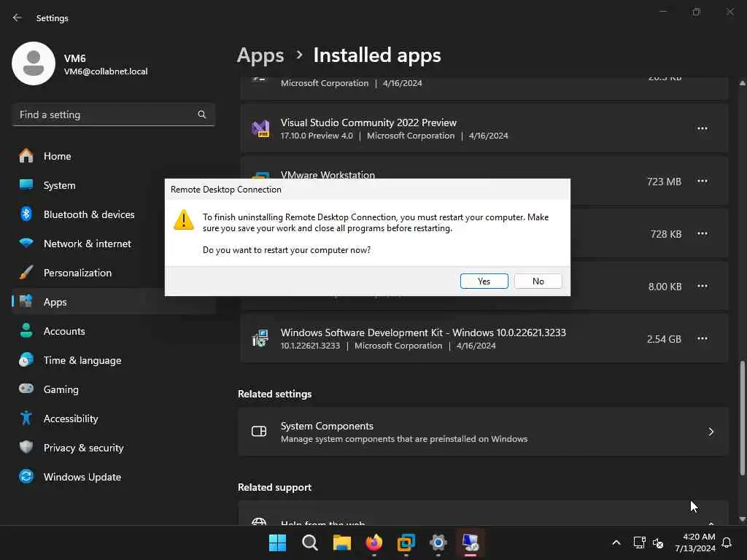
Task: Open the notifications bell icon
Action: pos(727,542)
